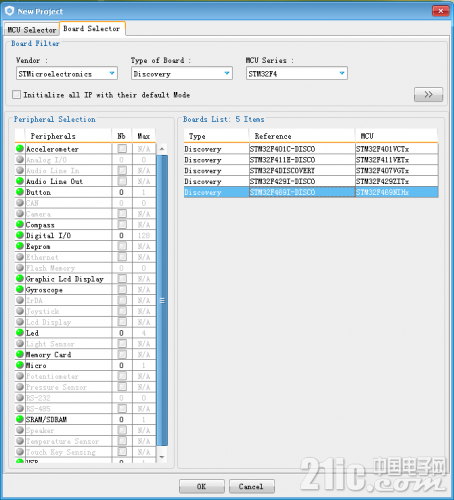Click the green status dot beside Compass
454x500 pixels.
[20, 224]
